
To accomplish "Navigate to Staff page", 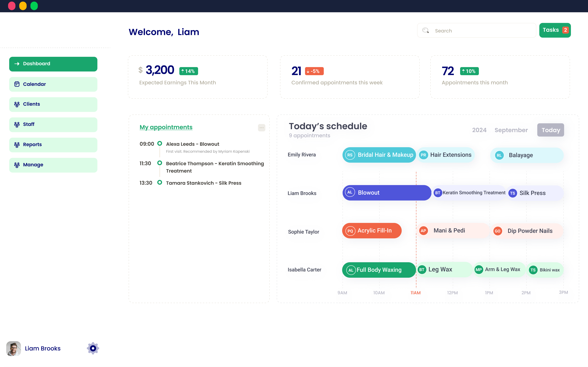I will click(53, 125).
